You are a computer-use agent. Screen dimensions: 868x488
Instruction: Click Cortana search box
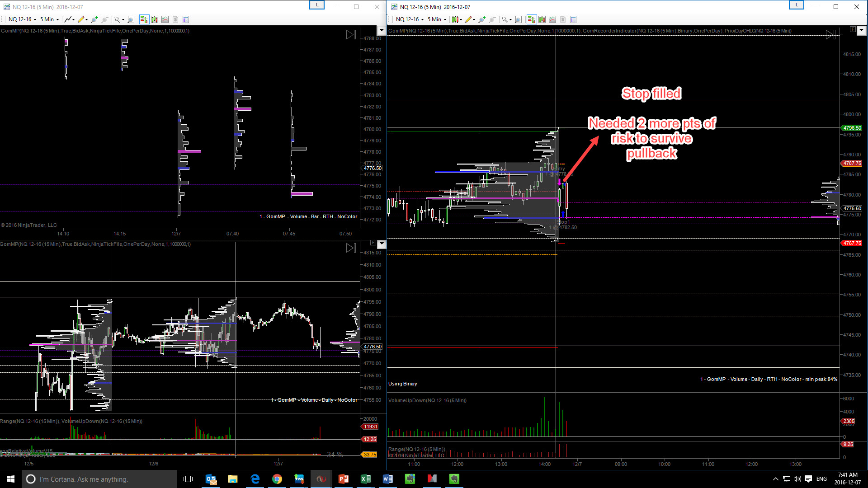(x=99, y=479)
